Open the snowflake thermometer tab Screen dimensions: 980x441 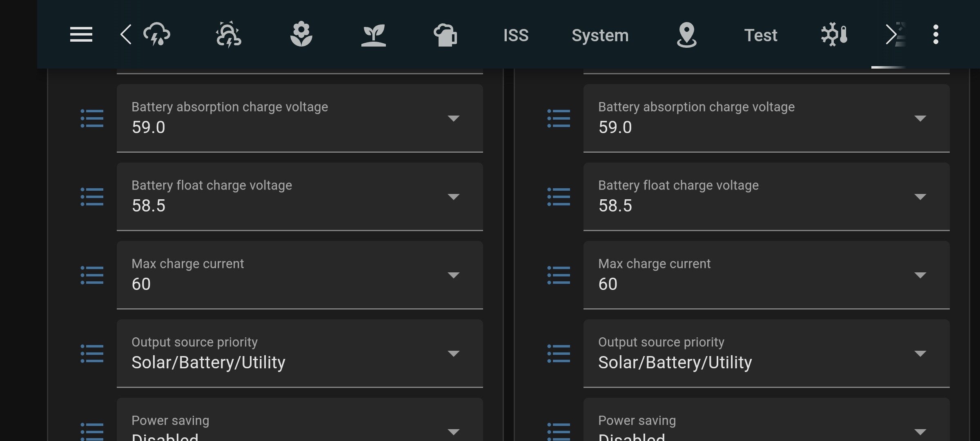pyautogui.click(x=834, y=35)
